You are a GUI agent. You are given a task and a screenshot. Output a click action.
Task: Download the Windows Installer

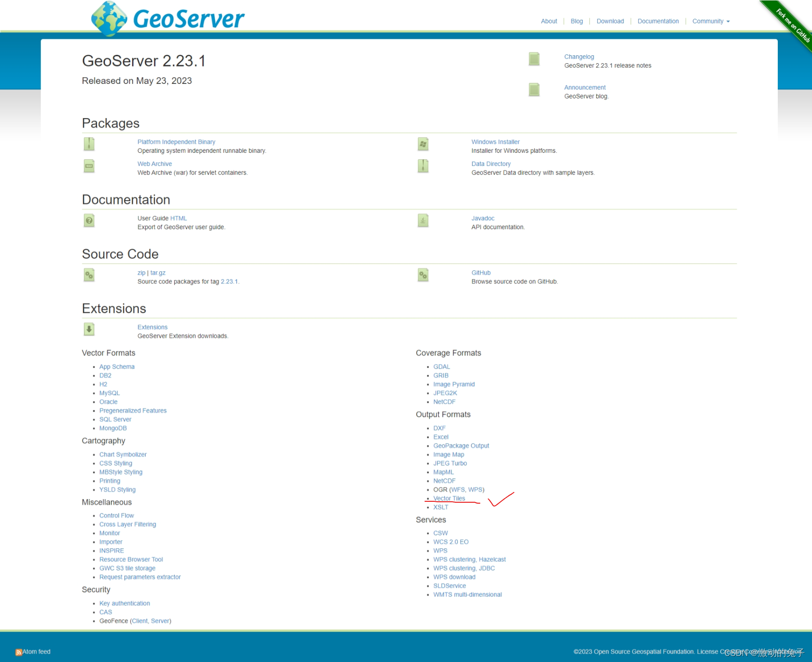(495, 142)
